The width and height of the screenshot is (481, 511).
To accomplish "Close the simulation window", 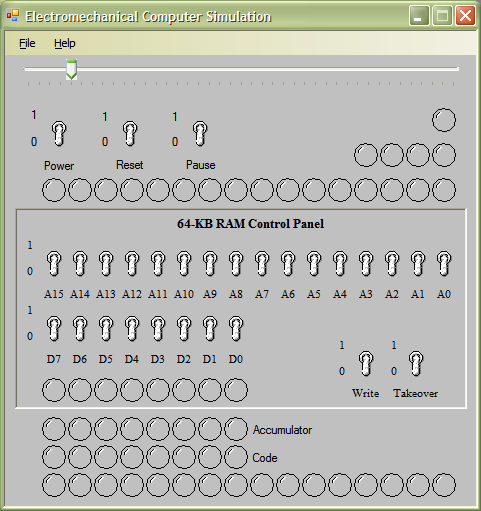I will click(x=465, y=15).
